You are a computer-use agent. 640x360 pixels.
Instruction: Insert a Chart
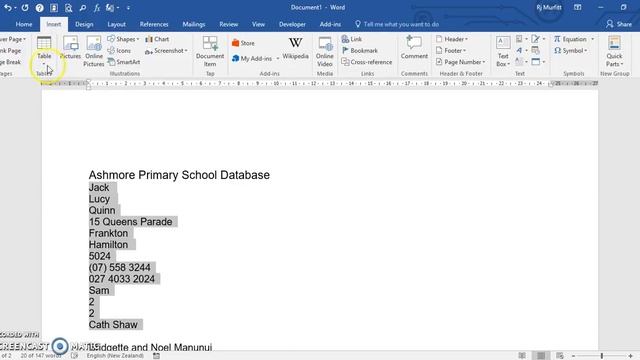[157, 39]
